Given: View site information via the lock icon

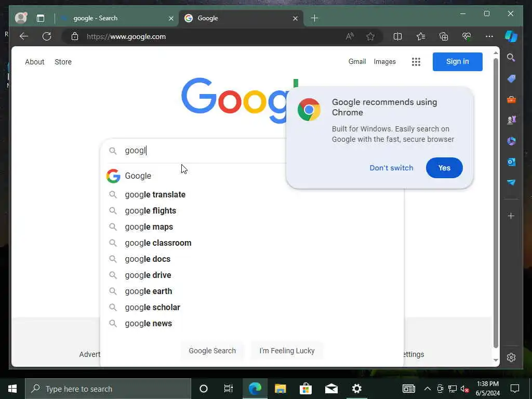Looking at the screenshot, I should [75, 36].
